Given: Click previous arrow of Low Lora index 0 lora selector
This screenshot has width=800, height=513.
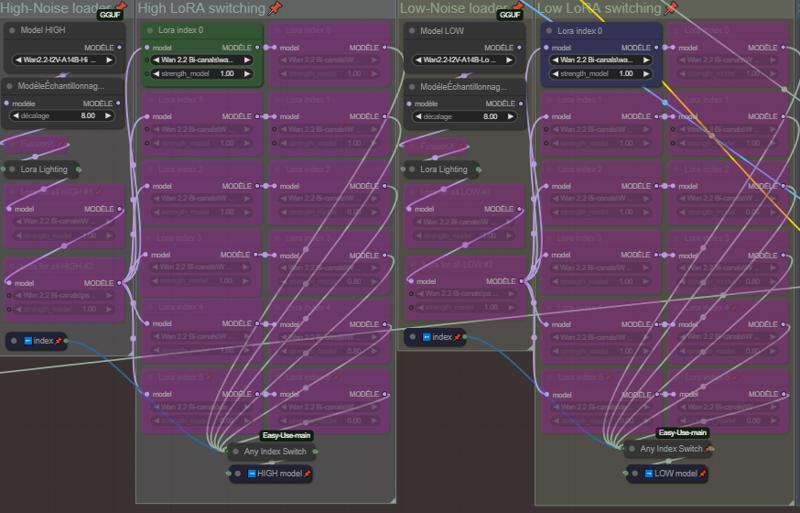Looking at the screenshot, I should (555, 60).
